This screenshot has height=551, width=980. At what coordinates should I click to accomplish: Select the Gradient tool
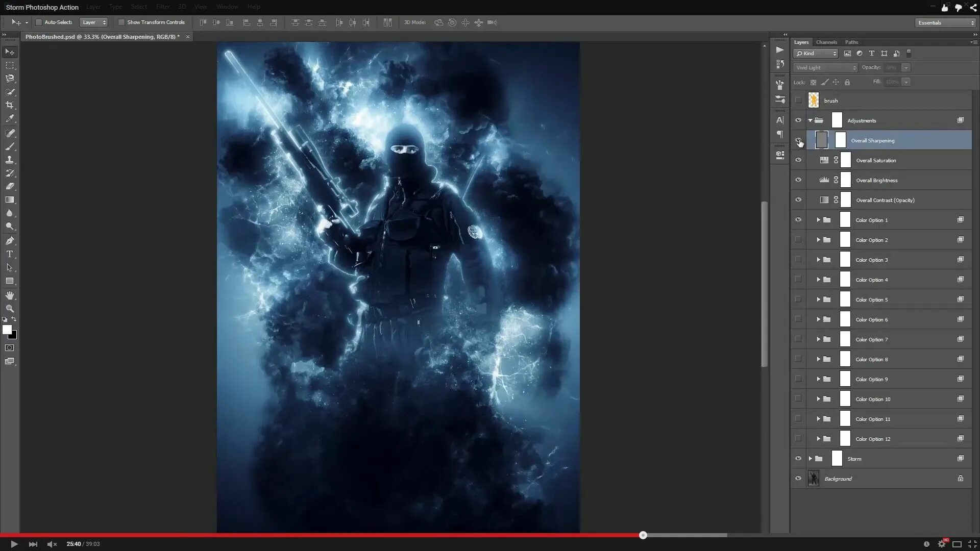[10, 200]
